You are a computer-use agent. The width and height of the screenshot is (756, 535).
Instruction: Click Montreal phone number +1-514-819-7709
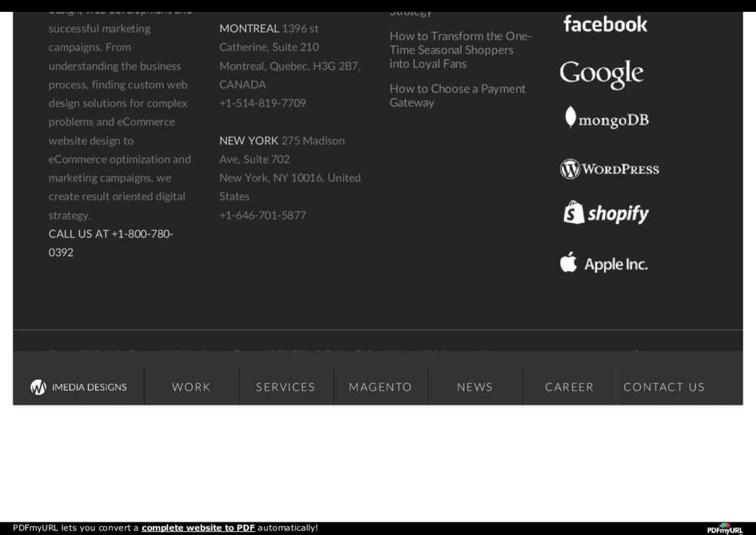pos(263,103)
